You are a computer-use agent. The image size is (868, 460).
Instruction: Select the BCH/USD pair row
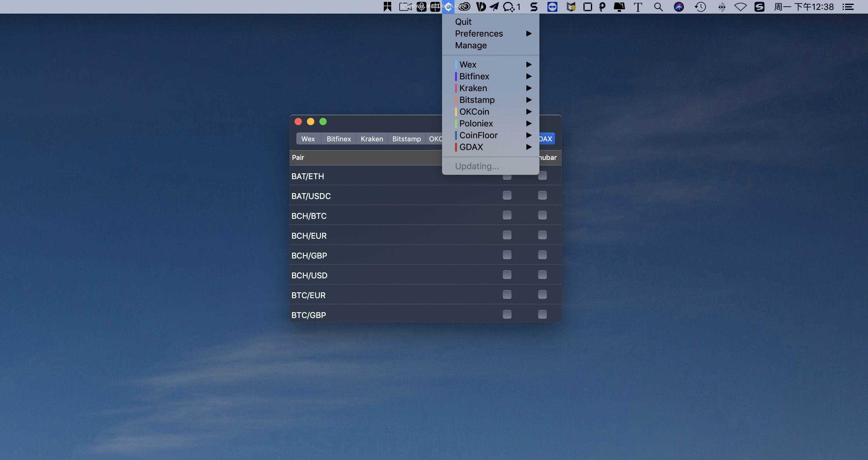click(x=425, y=275)
